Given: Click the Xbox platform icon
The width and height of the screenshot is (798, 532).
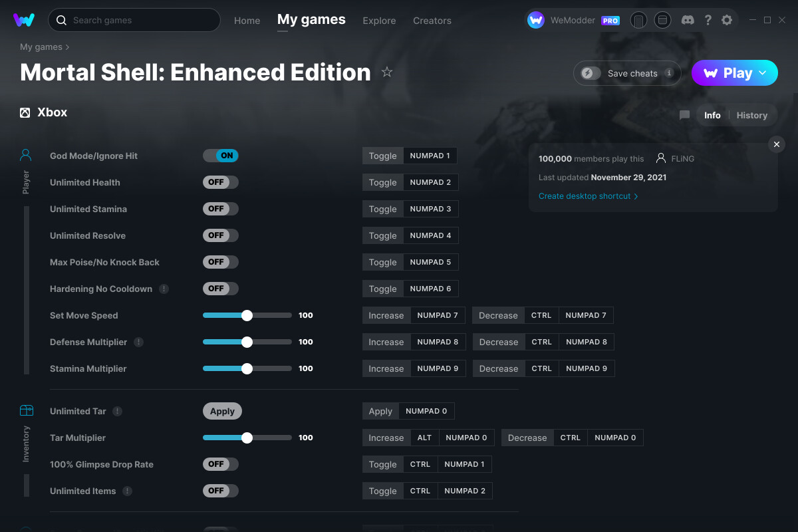Looking at the screenshot, I should pos(25,112).
